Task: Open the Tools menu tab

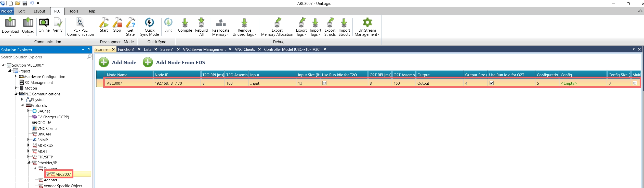Action: (x=74, y=11)
